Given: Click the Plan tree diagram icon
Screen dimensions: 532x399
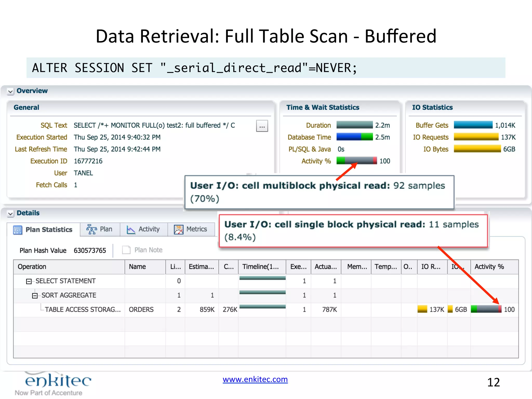Looking at the screenshot, I should pos(91,229).
